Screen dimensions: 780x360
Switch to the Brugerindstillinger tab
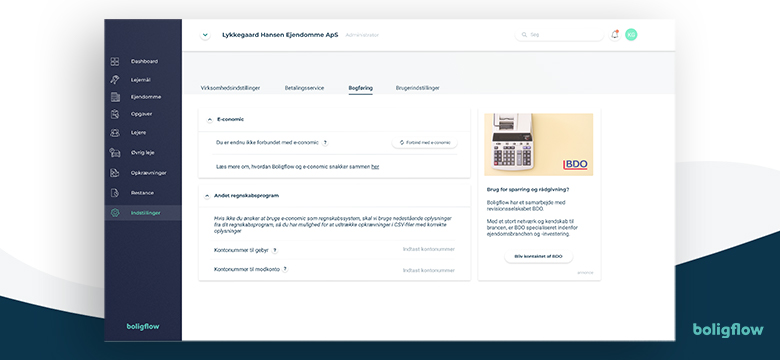tap(417, 88)
